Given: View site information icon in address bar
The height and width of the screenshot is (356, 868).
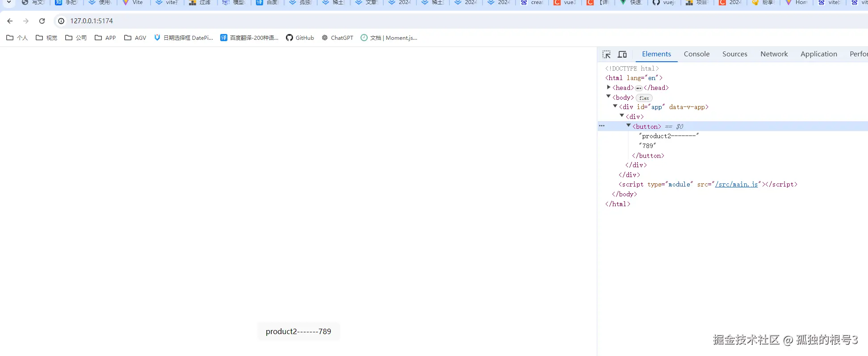Looking at the screenshot, I should (61, 21).
